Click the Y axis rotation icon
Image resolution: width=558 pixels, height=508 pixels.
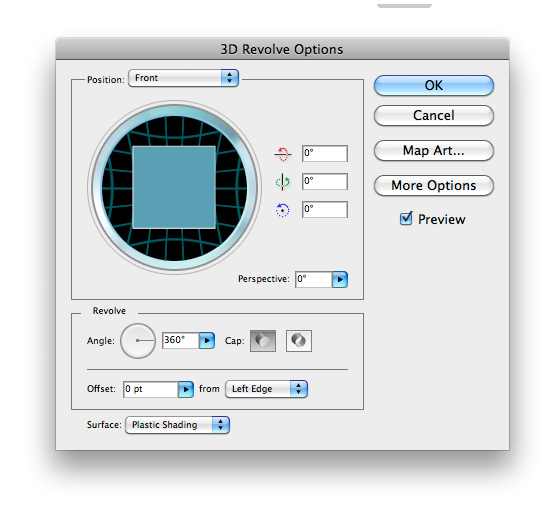click(x=283, y=182)
